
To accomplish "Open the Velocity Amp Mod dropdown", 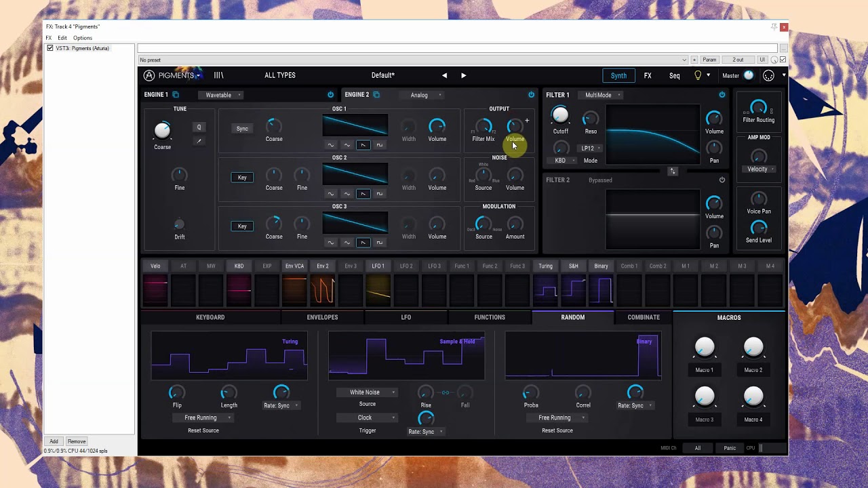I will point(760,169).
